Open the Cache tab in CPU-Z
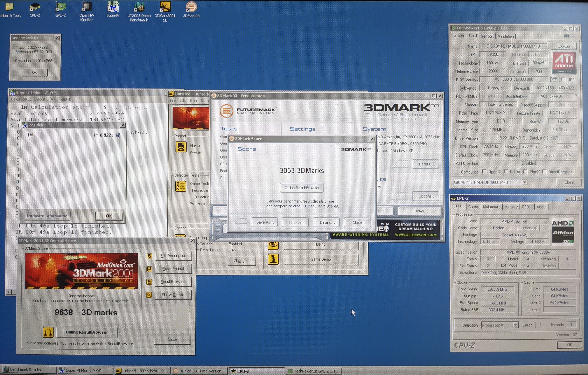 474,207
